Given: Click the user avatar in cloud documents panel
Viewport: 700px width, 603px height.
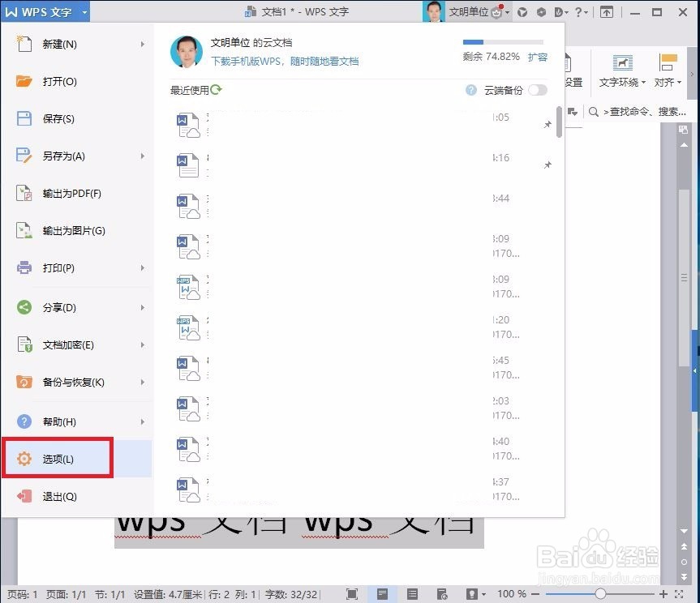Looking at the screenshot, I should 187,52.
